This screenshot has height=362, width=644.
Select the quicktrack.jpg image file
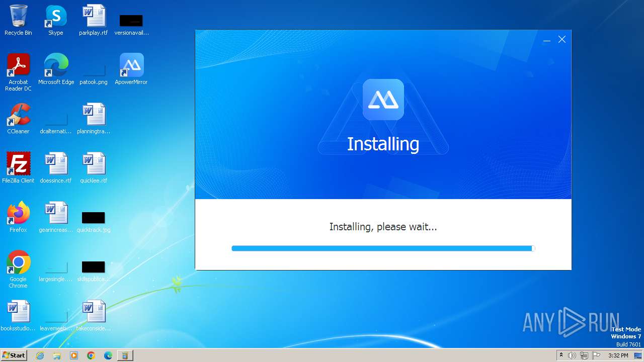94,222
